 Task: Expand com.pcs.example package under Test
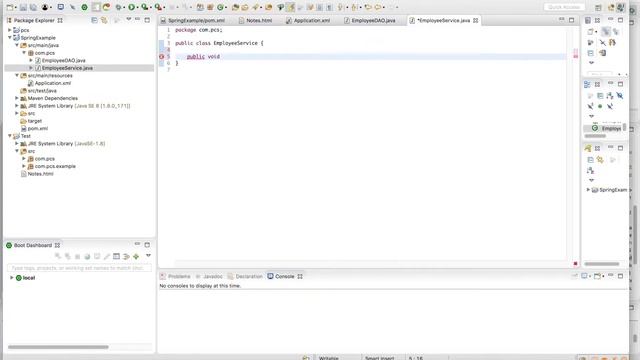tap(24, 166)
